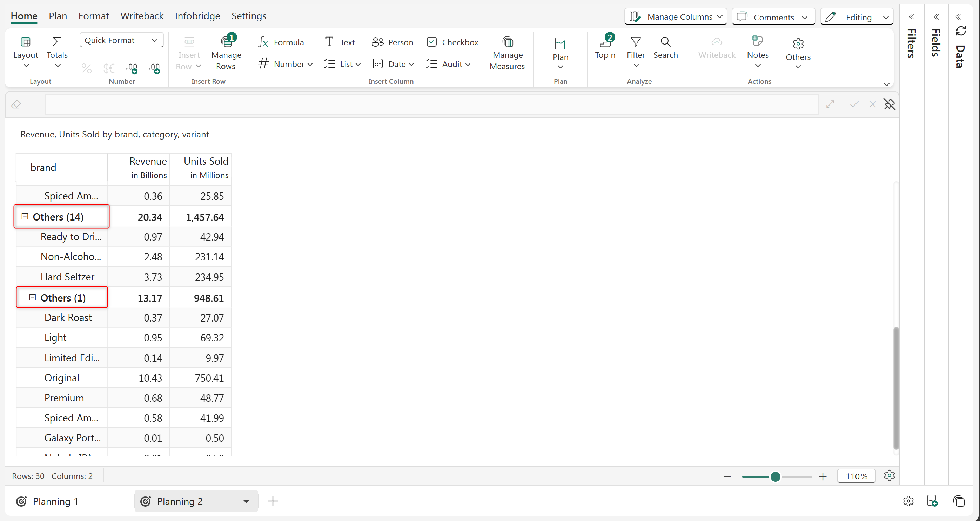Collapse the Others (14) group

(x=25, y=216)
